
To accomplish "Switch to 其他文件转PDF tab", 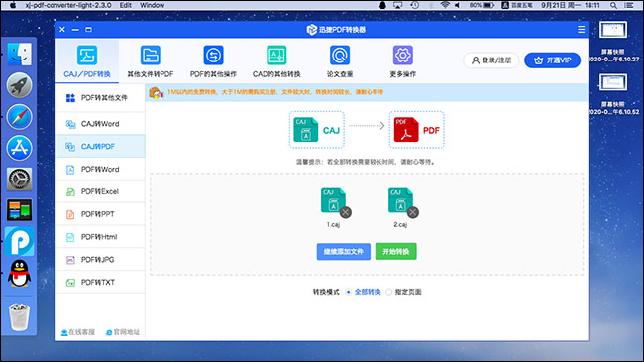I will 151,61.
